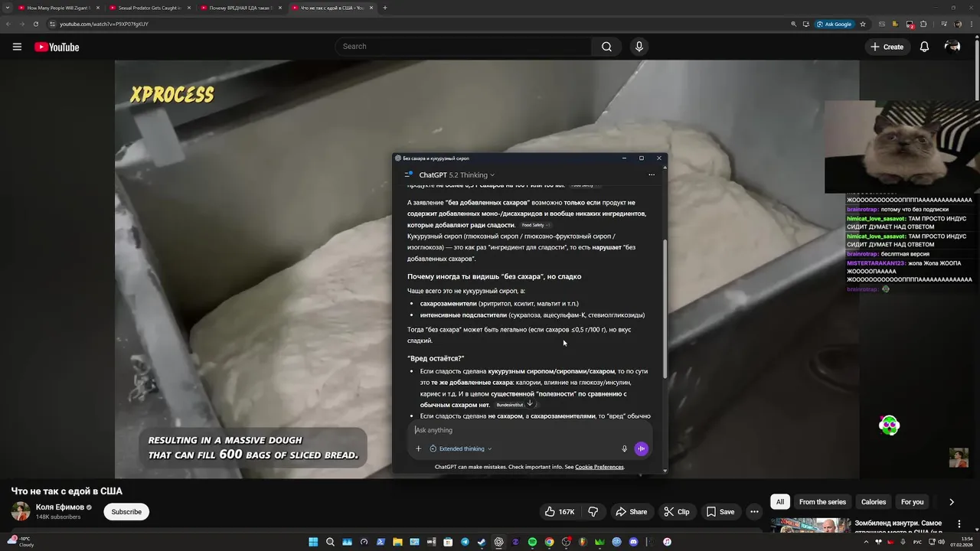Screen dimensions: 980x551
Task: Open ChatGPT sidebar toggle icon
Action: click(x=408, y=174)
